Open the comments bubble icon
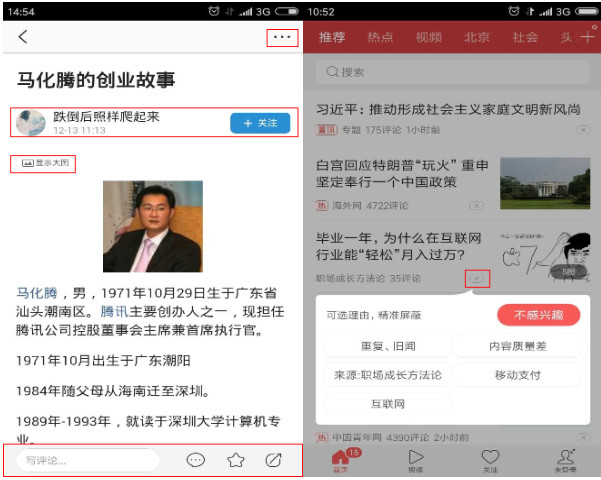This screenshot has height=480, width=601. (x=196, y=460)
